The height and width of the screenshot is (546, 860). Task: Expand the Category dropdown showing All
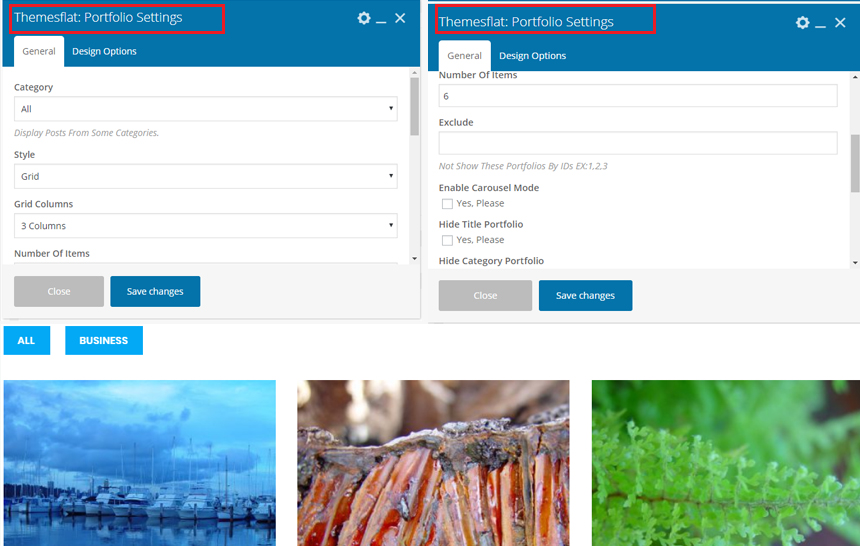click(206, 109)
